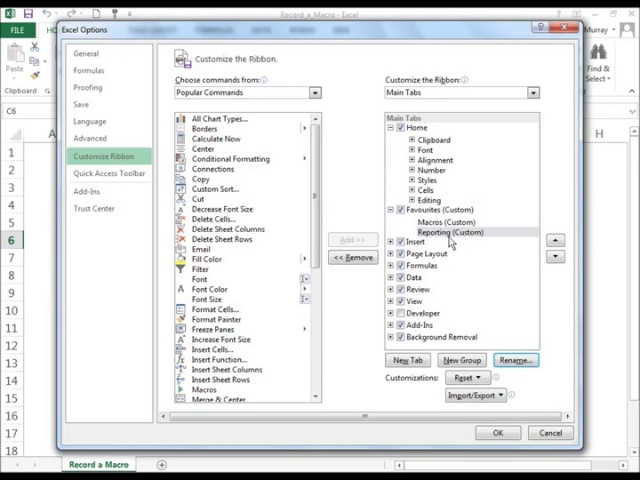Click the Fill Color paint bucket icon
The width and height of the screenshot is (640, 480).
point(180,259)
